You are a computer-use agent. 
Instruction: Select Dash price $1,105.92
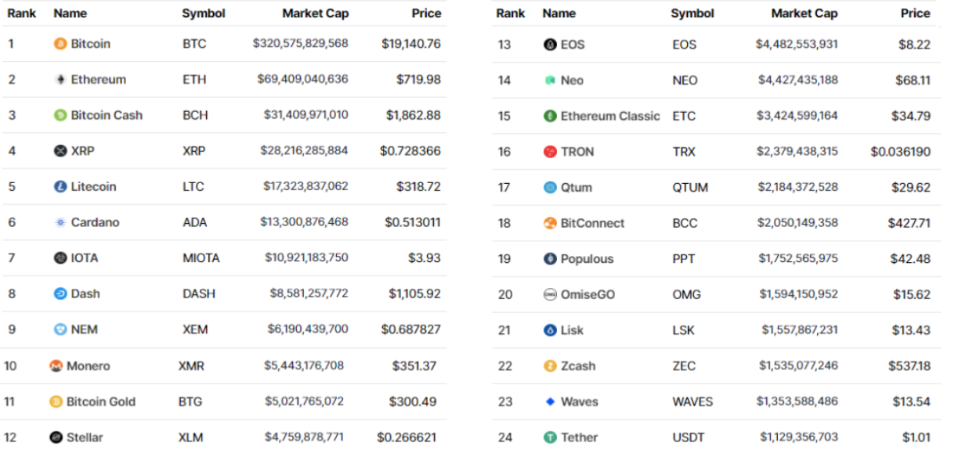(x=415, y=294)
